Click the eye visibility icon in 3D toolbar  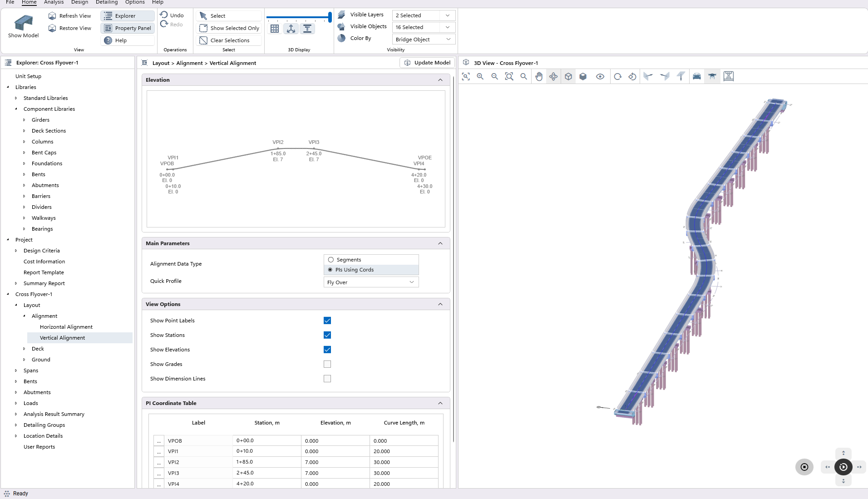(x=600, y=77)
